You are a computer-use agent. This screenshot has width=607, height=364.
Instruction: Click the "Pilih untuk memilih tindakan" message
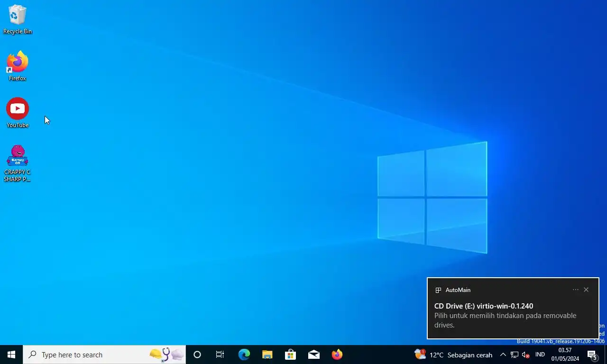(506, 320)
